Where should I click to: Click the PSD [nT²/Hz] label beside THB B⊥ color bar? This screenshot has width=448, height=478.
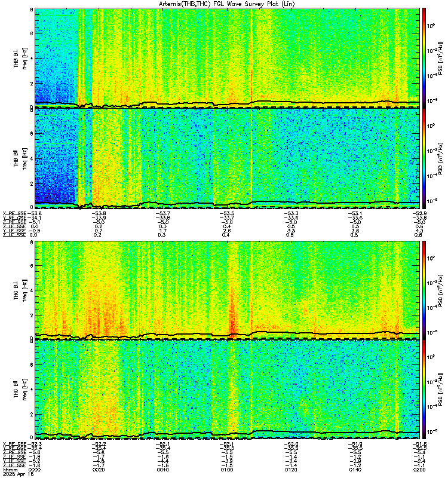(x=440, y=58)
